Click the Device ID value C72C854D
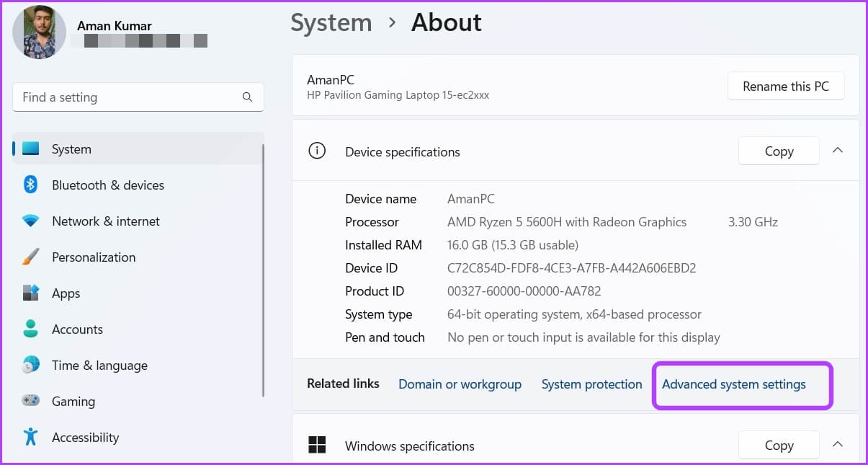This screenshot has height=465, width=868. (x=572, y=268)
